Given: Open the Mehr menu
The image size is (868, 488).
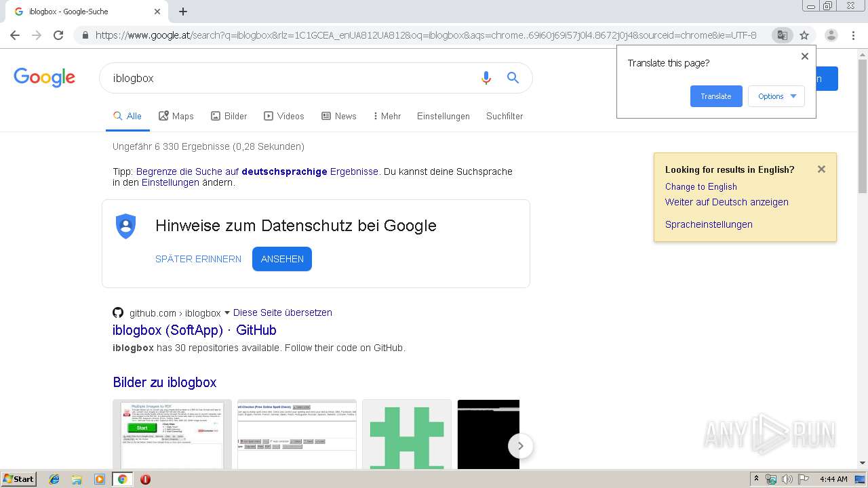Looking at the screenshot, I should tap(387, 116).
